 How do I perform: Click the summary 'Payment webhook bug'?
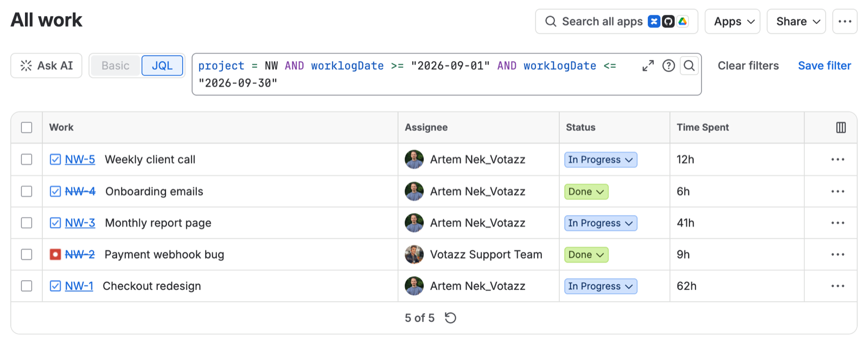(164, 254)
